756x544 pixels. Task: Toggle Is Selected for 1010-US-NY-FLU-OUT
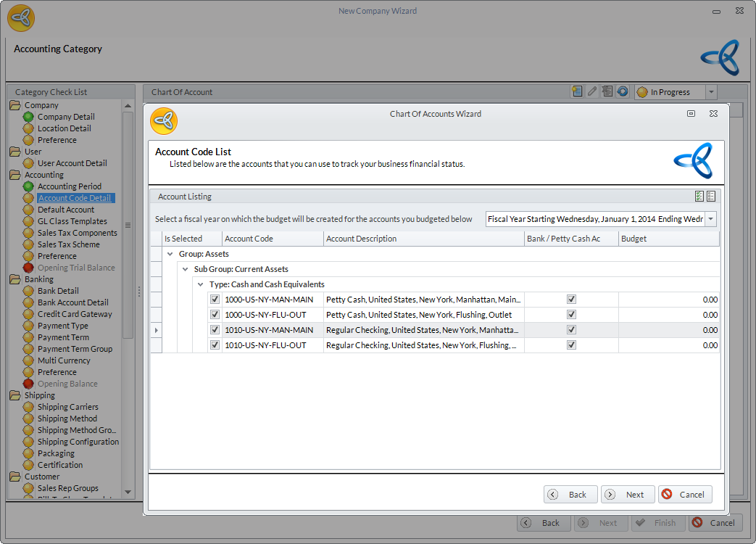click(x=214, y=345)
